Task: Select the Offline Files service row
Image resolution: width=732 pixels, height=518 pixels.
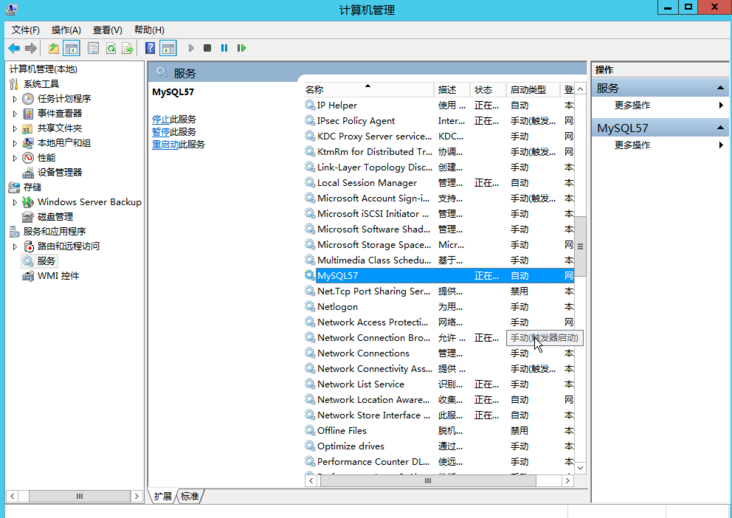Action: click(x=439, y=431)
